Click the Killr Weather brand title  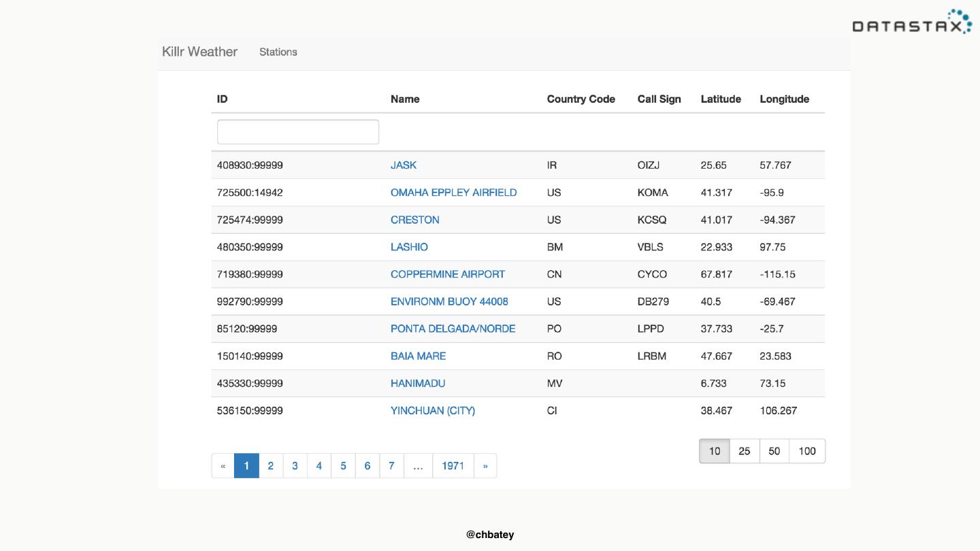(x=199, y=52)
